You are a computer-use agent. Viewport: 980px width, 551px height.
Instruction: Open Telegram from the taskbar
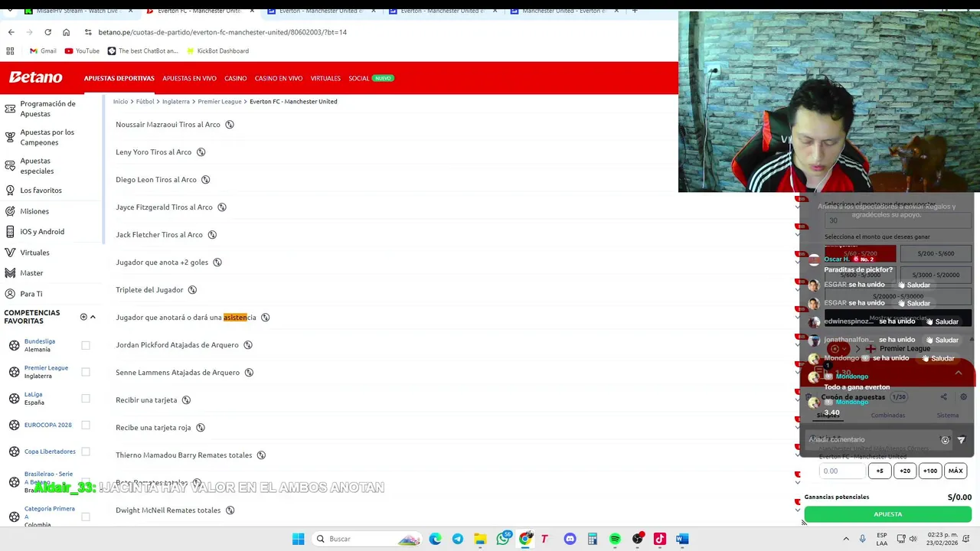(457, 539)
